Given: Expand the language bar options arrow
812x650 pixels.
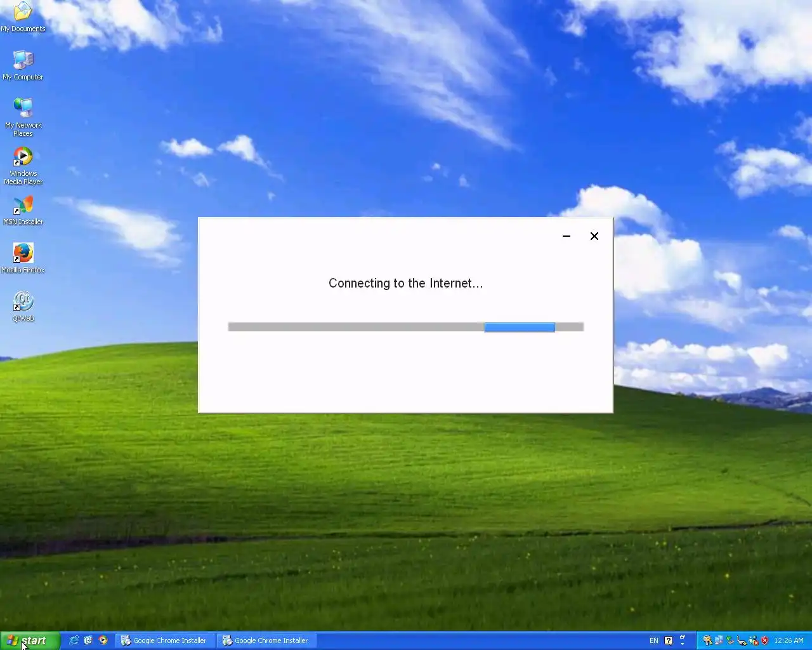Looking at the screenshot, I should coord(683,644).
